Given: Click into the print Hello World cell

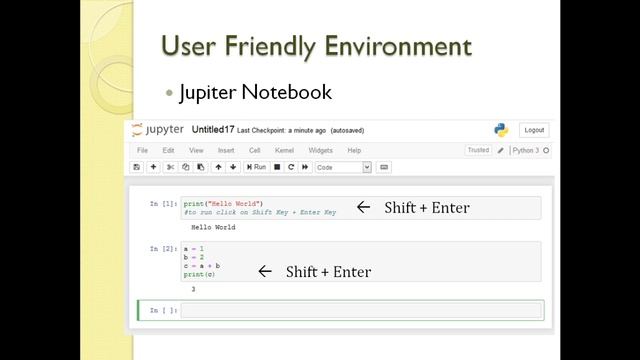Looking at the screenshot, I should (361, 208).
